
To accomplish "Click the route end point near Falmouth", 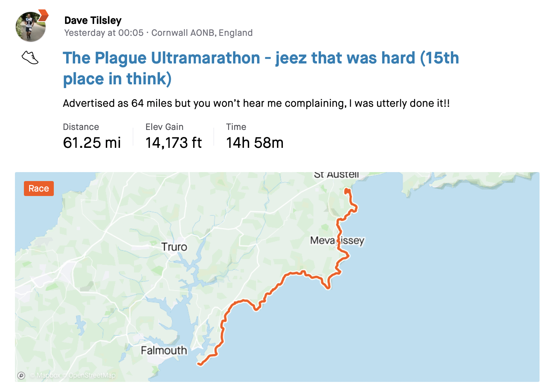I will point(200,364).
